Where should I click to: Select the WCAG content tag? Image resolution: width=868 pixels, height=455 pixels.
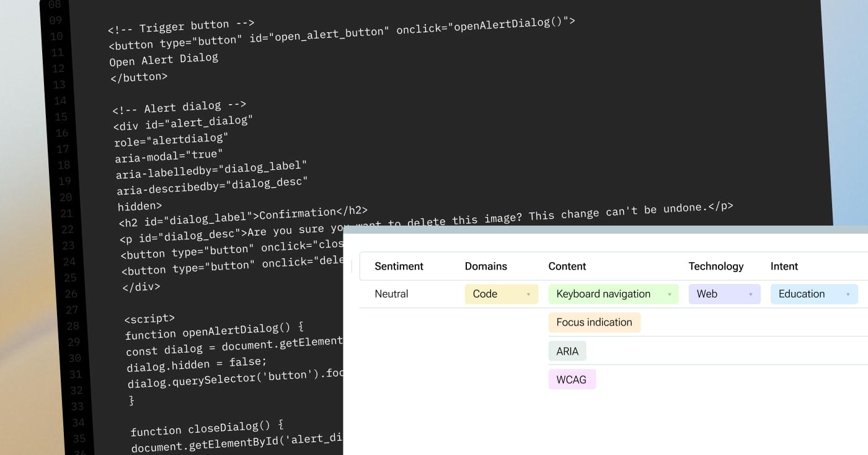(571, 379)
